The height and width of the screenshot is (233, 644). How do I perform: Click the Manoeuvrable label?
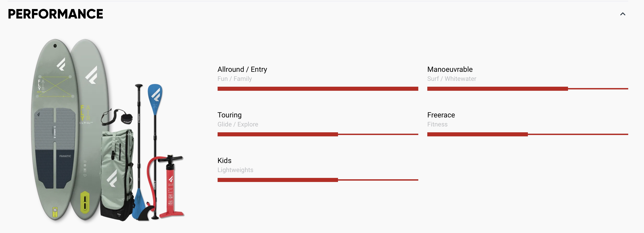[x=450, y=69]
